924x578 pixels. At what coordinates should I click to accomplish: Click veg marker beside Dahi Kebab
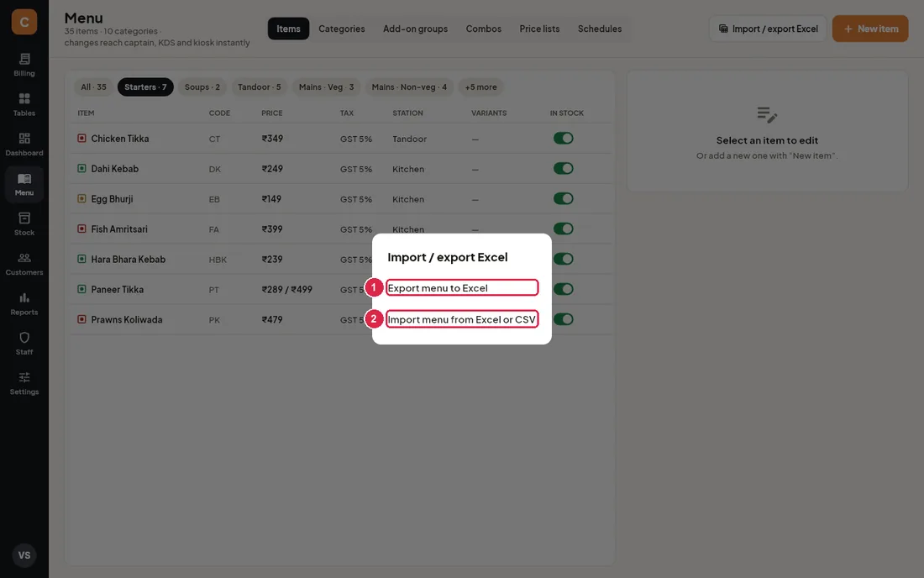82,169
